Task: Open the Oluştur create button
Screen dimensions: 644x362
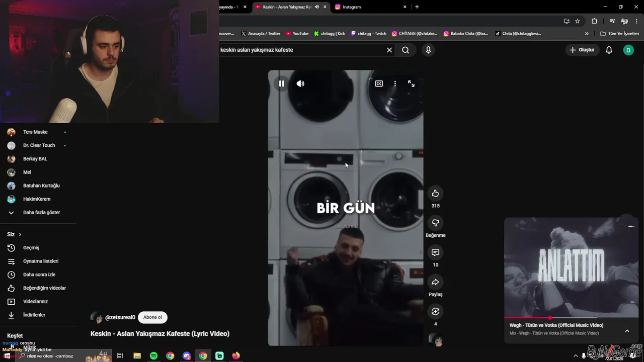Action: [x=582, y=50]
